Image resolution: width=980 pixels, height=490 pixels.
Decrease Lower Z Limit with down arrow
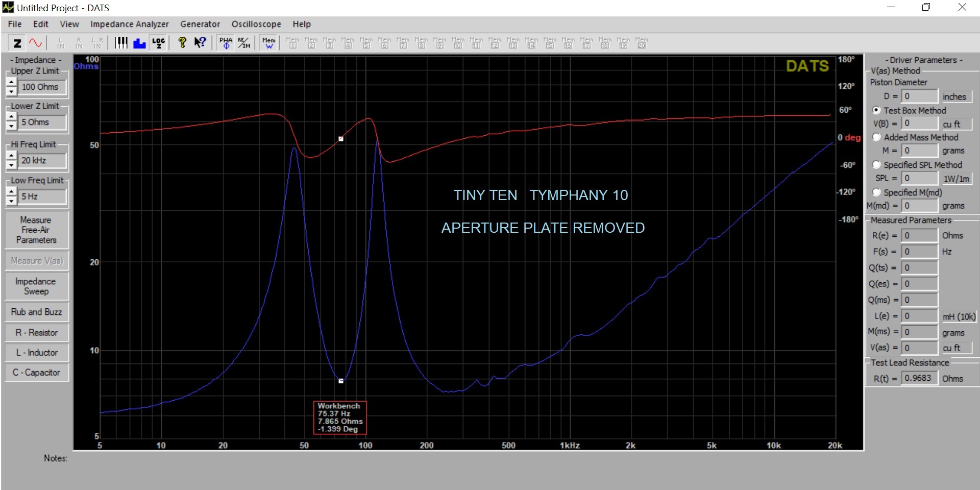(11, 127)
